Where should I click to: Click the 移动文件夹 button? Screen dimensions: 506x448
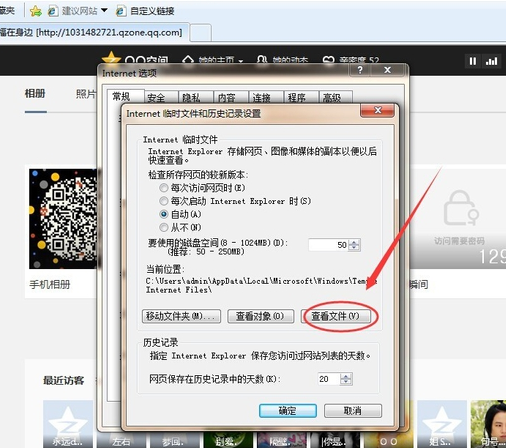pos(181,316)
